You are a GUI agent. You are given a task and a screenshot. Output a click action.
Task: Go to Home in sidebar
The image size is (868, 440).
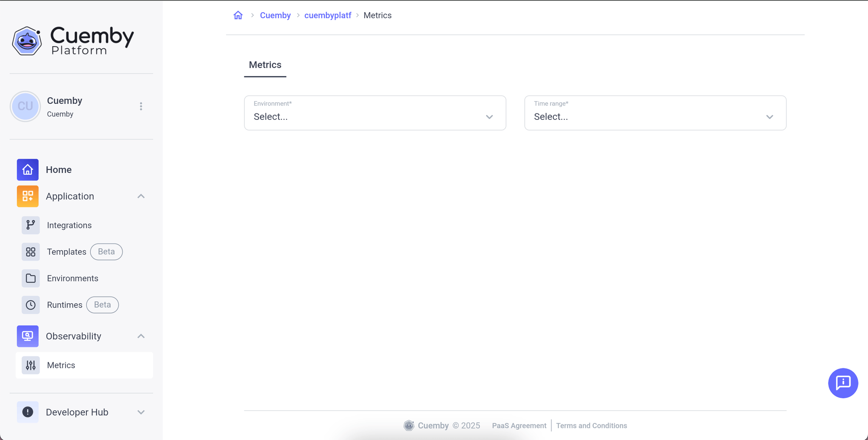59,170
